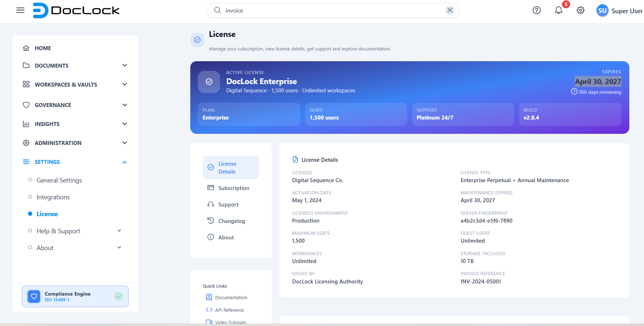Switch to the About tab in panel
Screen dimensions: 644x326
[x=231, y=237]
